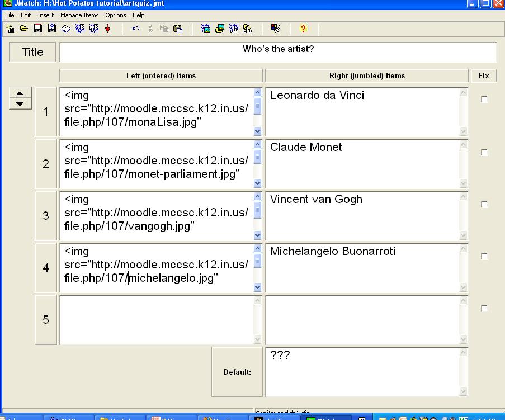Save the quiz with the floppy disk icon
Image resolution: width=505 pixels, height=420 pixels.
point(37,29)
